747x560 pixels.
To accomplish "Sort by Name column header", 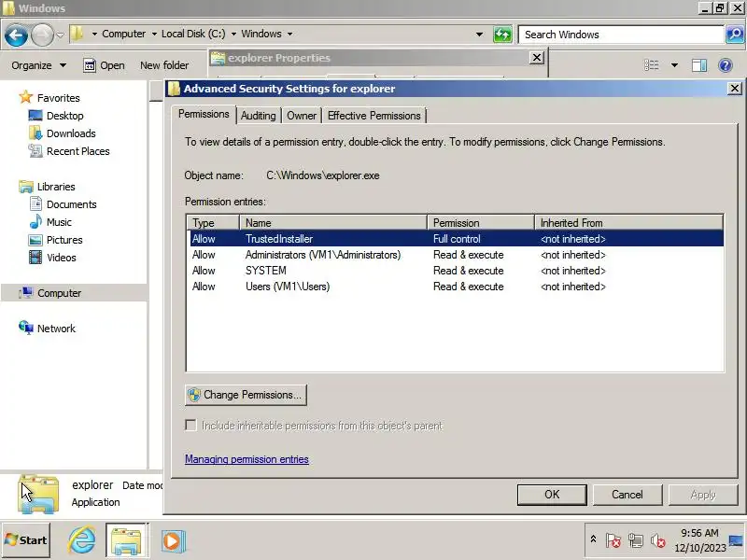I will pyautogui.click(x=333, y=222).
